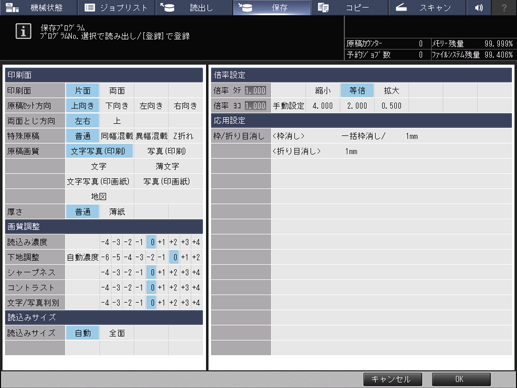This screenshot has width=517, height=388.
Task: Set 下地調整 to +2
Action: point(197,257)
